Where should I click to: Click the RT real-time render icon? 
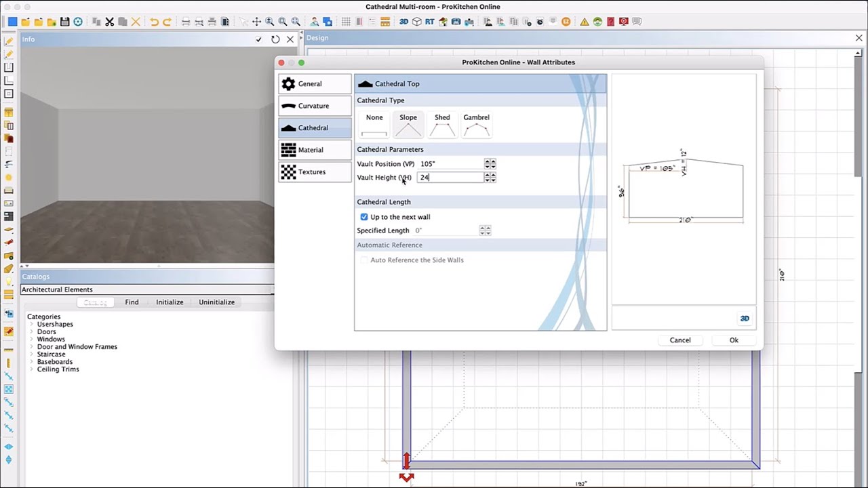click(429, 22)
